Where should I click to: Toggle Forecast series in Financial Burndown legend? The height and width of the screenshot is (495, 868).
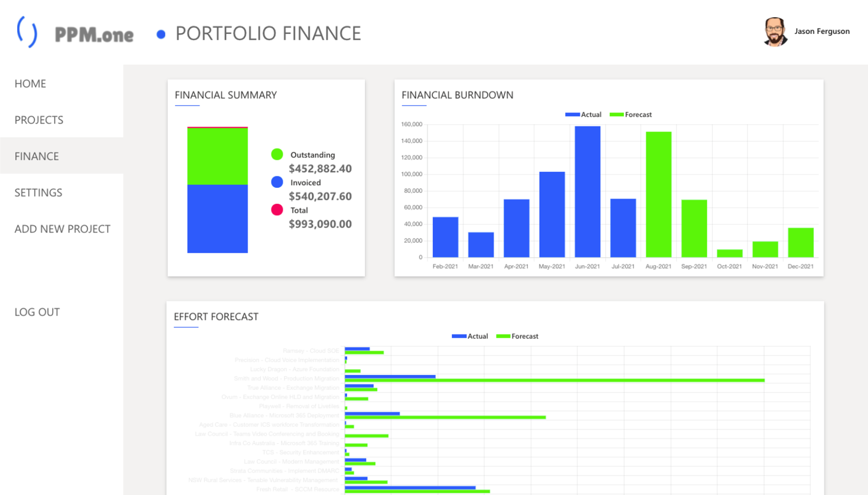point(630,115)
